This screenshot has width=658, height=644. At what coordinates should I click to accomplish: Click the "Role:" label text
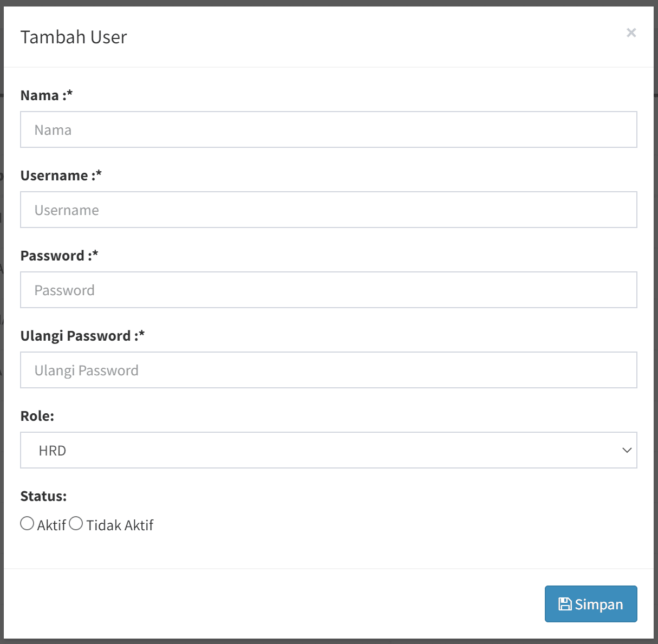tap(37, 416)
